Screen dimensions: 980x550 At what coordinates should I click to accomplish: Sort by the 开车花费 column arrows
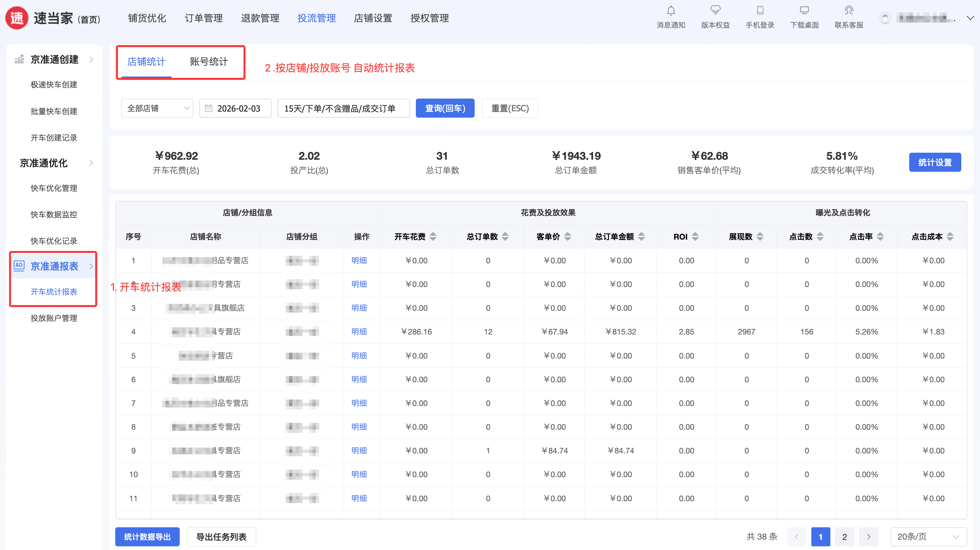pyautogui.click(x=433, y=237)
